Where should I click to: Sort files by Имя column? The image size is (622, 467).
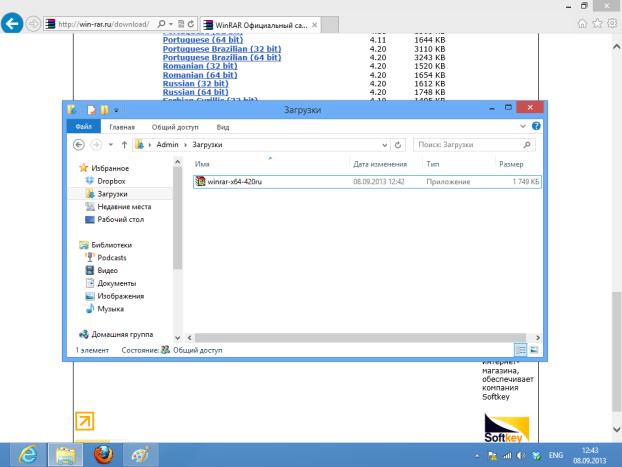pyautogui.click(x=271, y=164)
